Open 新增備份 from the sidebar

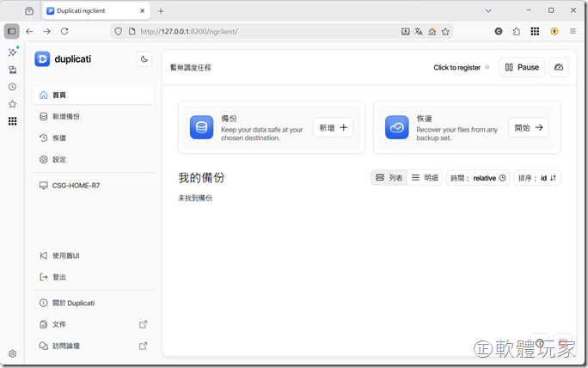pos(93,116)
